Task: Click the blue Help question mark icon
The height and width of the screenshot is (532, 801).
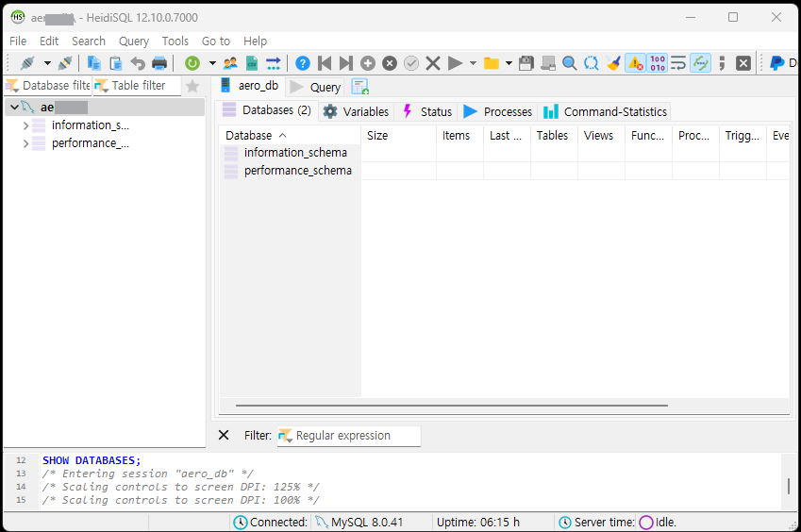Action: 303,63
